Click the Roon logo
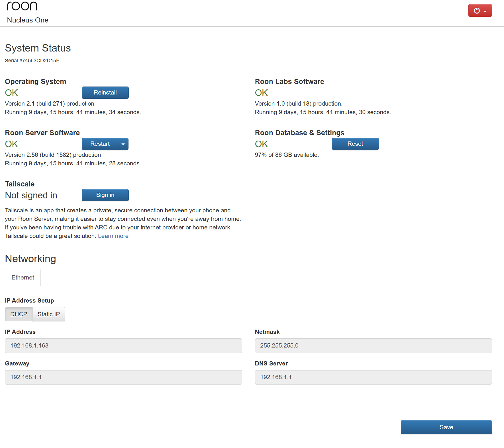Screen dimensions: 504x448 point(22,6)
